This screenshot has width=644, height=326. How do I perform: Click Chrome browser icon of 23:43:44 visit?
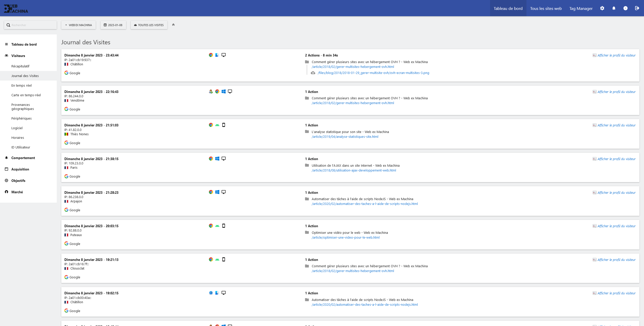211,55
